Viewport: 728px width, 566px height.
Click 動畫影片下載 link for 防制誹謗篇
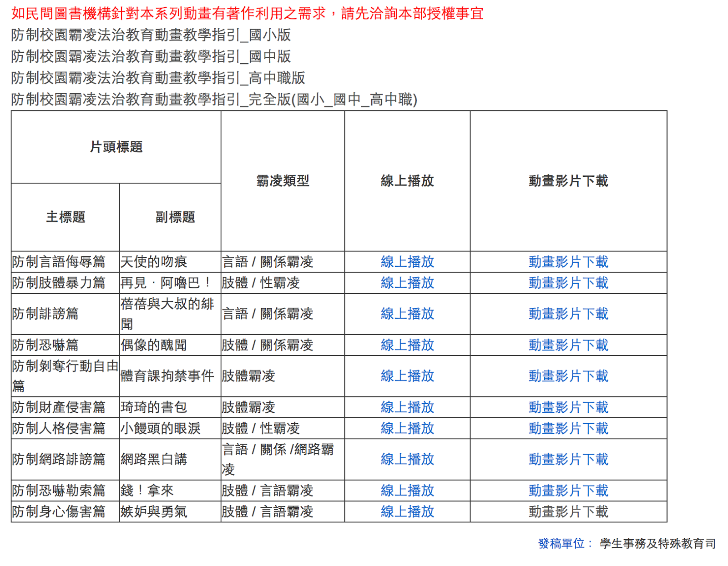(x=568, y=314)
